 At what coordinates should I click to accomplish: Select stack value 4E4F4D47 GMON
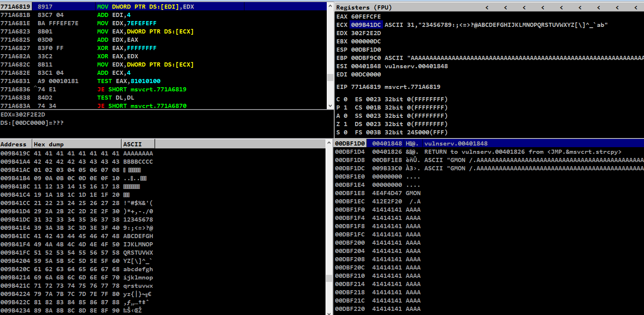click(x=489, y=193)
